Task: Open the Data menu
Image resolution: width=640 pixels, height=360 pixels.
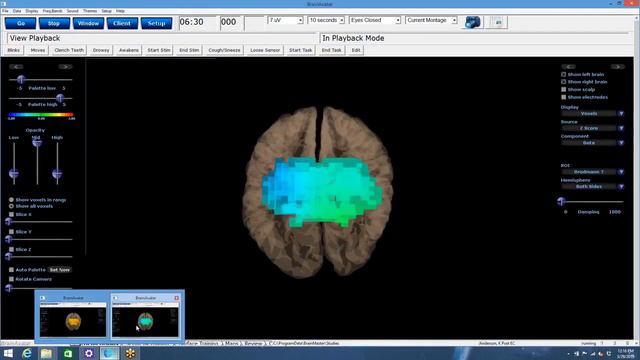Action: pyautogui.click(x=17, y=11)
